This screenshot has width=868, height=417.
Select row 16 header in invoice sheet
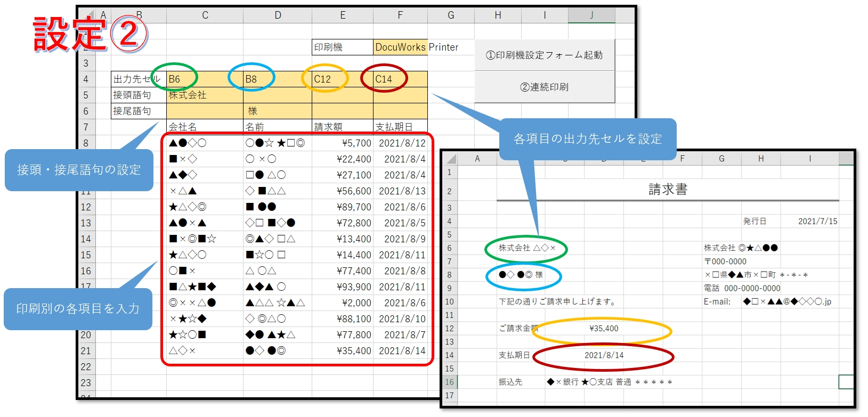point(450,382)
